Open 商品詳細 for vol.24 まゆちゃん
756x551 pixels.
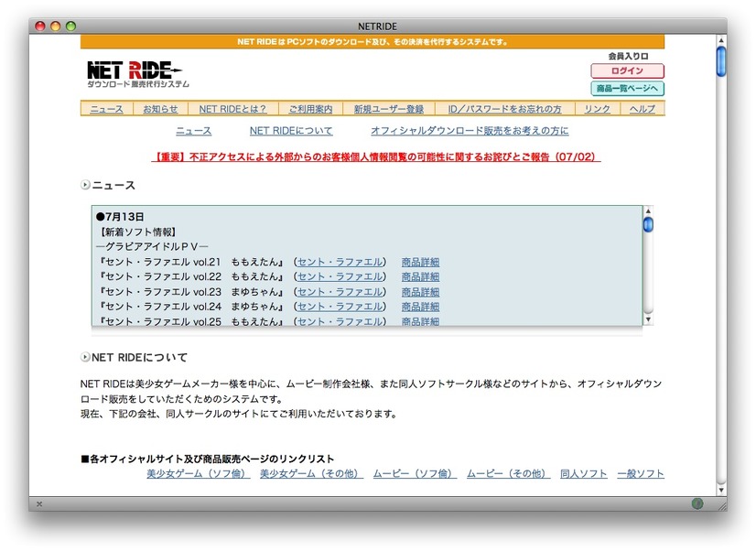pos(420,307)
